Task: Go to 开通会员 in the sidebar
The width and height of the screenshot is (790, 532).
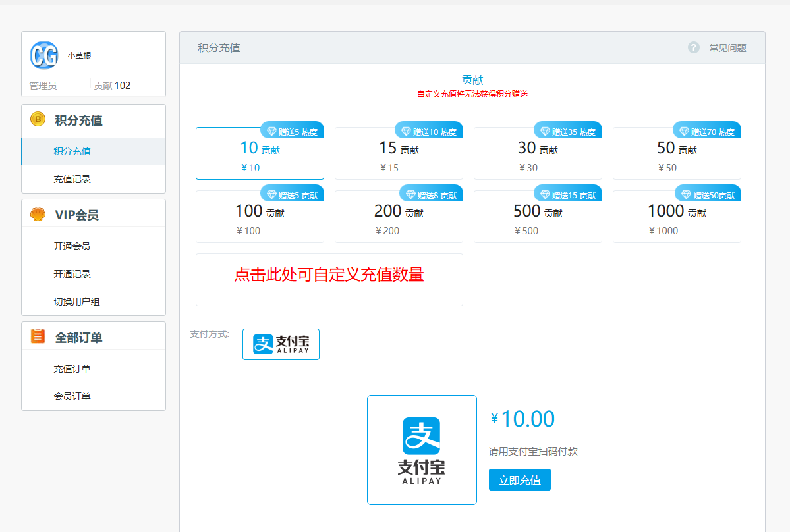Action: click(x=72, y=246)
